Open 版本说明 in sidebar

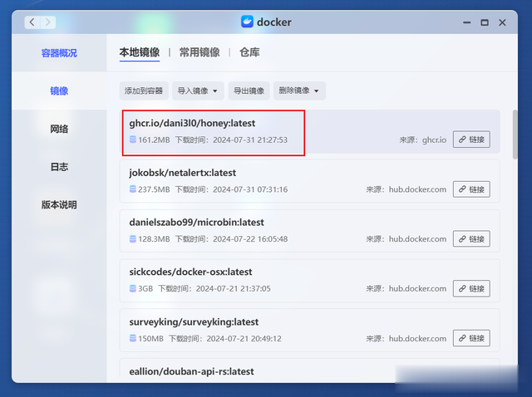pos(59,205)
